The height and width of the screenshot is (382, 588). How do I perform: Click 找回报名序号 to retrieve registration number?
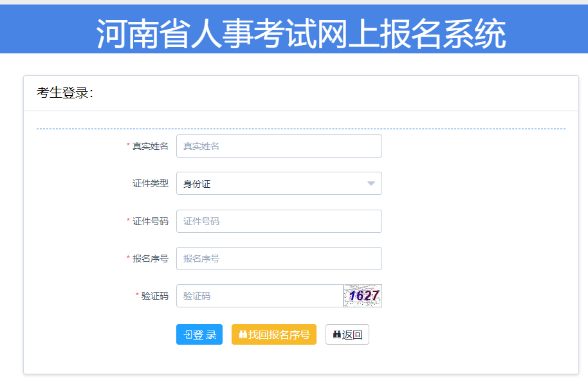coord(274,334)
